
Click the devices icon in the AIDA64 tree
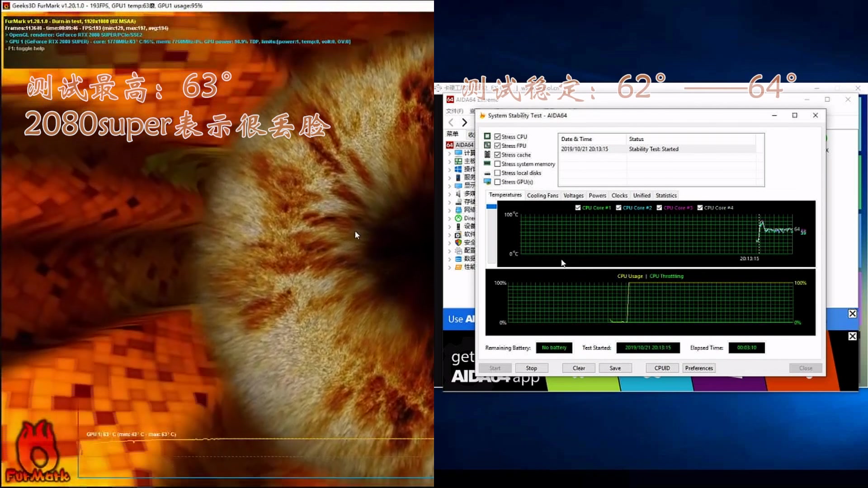458,226
